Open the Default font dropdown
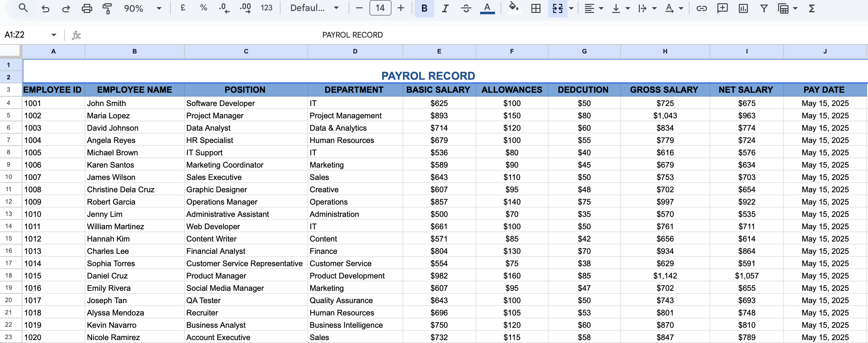 click(314, 8)
